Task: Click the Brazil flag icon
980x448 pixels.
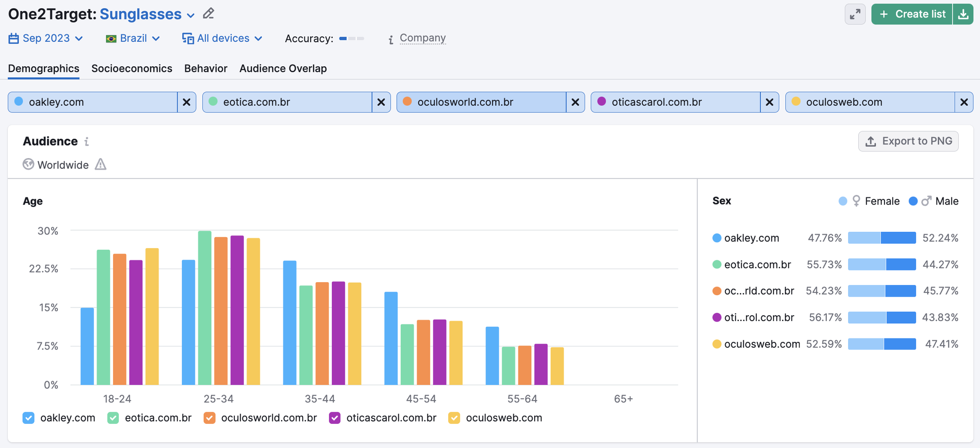Action: click(111, 39)
